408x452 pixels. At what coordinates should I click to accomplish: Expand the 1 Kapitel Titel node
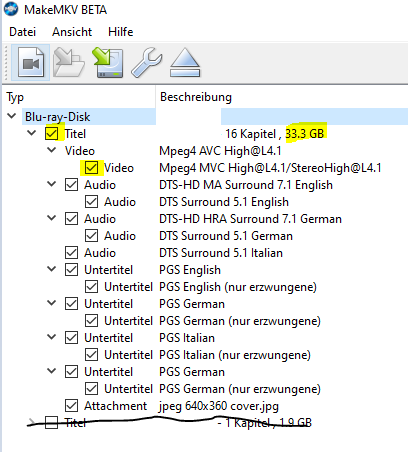pyautogui.click(x=32, y=423)
